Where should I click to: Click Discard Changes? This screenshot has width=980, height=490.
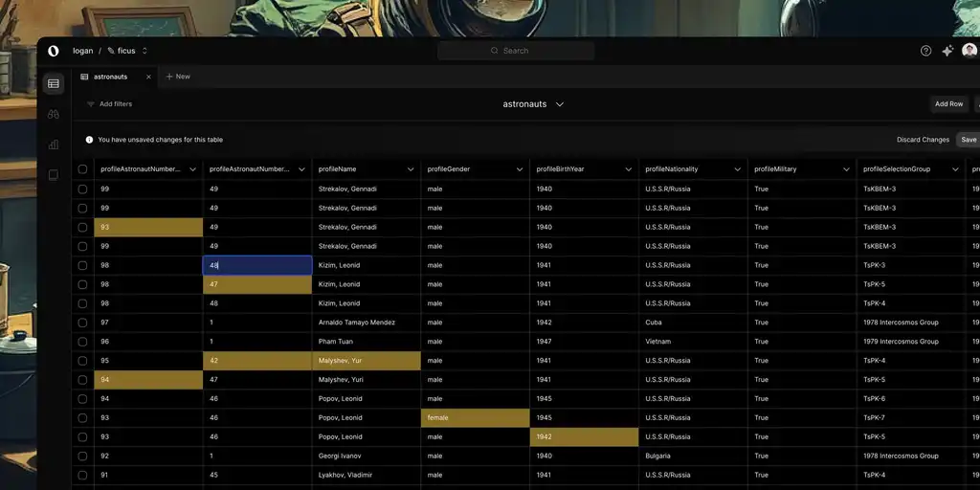tap(923, 140)
